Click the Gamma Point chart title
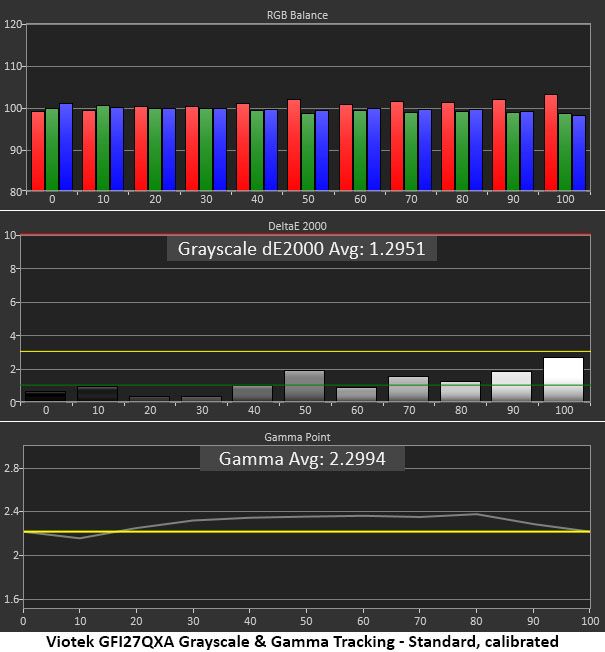 click(x=297, y=437)
